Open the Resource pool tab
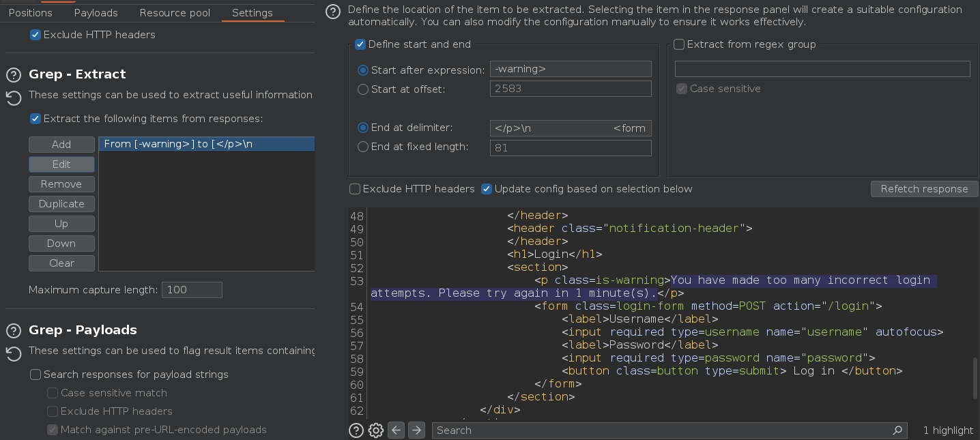The image size is (980, 440). point(175,13)
